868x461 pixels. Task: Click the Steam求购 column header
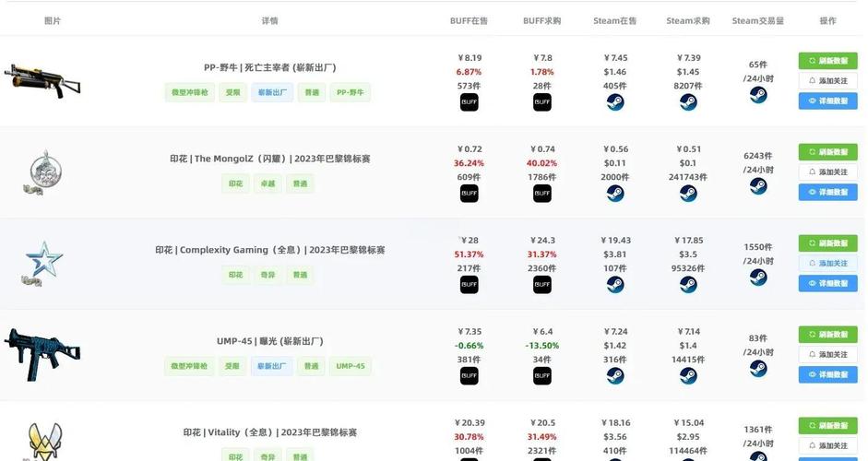(688, 21)
